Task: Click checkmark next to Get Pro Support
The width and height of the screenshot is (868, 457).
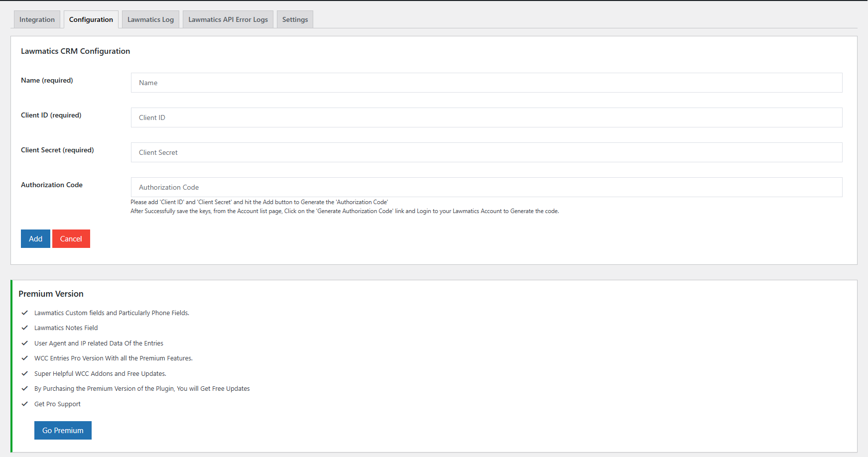Action: tap(24, 404)
